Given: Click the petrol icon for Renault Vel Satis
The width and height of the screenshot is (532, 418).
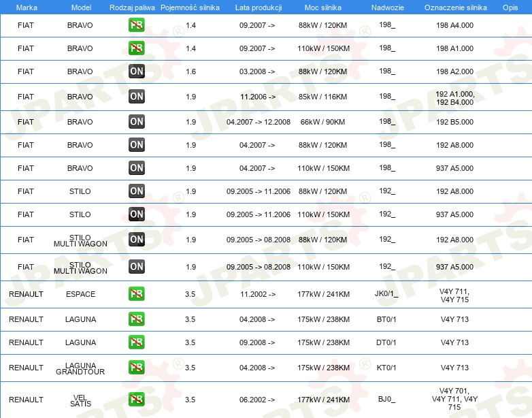Looking at the screenshot, I should pos(136,399).
